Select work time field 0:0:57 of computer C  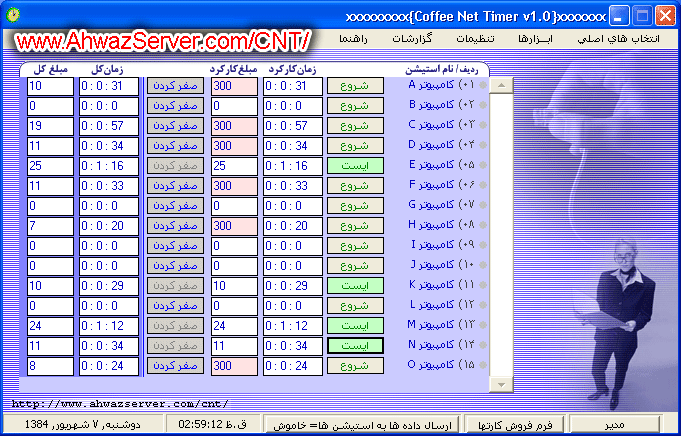[x=293, y=126]
